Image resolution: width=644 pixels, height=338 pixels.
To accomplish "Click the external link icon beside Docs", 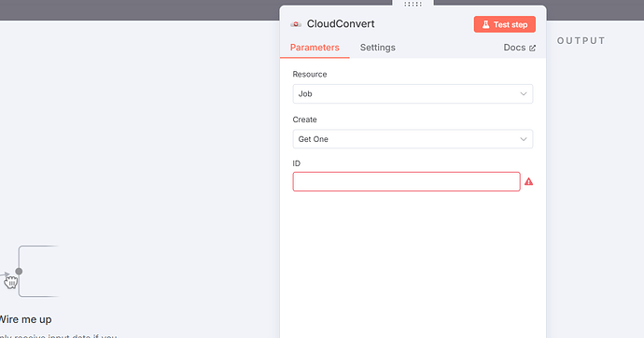I will pos(532,48).
